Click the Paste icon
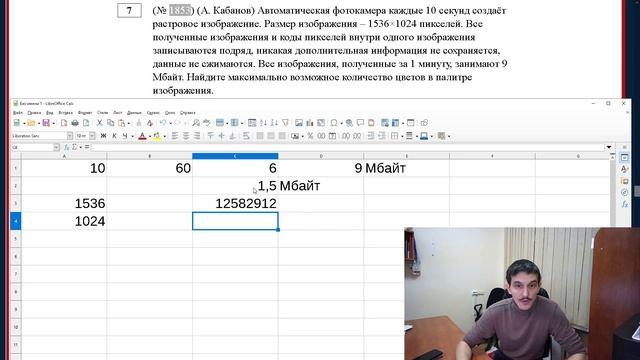The height and width of the screenshot is (360, 640). (121, 123)
